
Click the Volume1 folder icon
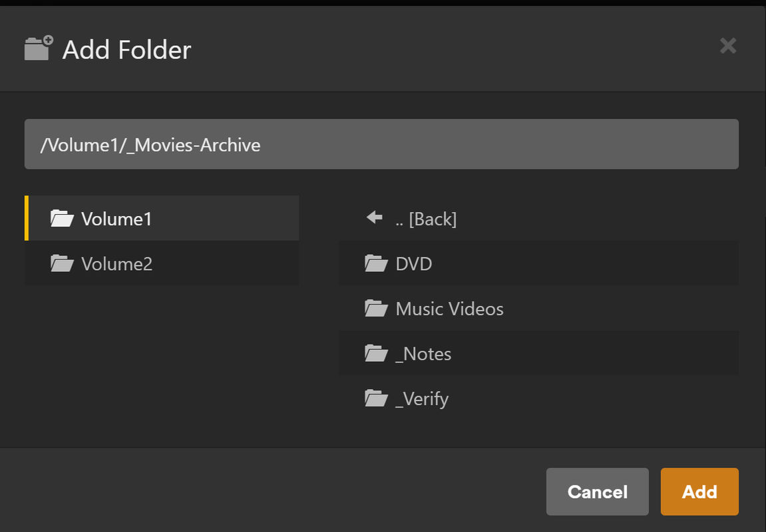(x=62, y=218)
